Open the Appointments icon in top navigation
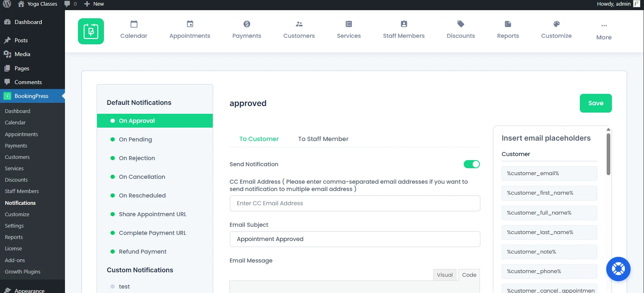The image size is (644, 293). (190, 24)
